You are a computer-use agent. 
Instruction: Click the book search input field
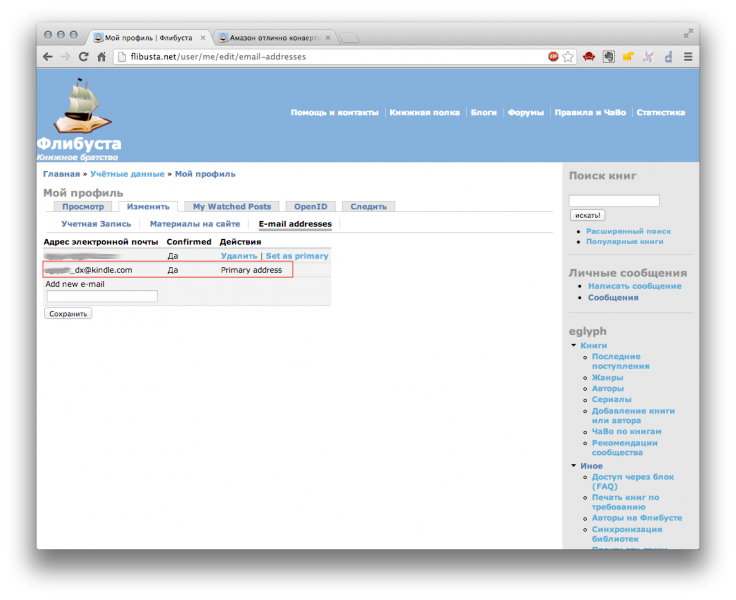pyautogui.click(x=614, y=201)
